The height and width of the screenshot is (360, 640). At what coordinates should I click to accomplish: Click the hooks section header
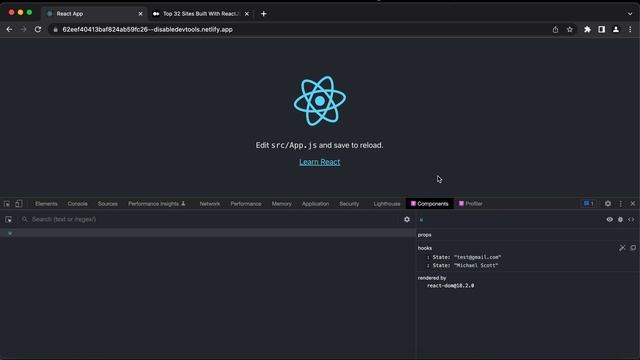[x=425, y=248]
